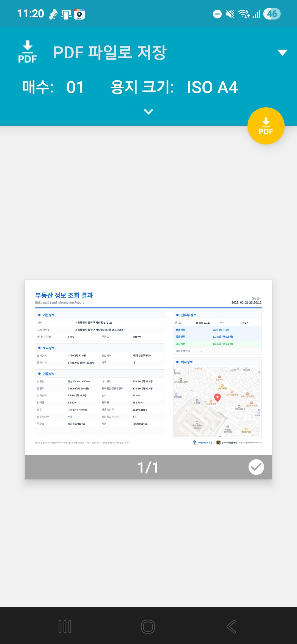The width and height of the screenshot is (297, 644).
Task: Toggle the page 1 selection checkmark
Action: [256, 467]
